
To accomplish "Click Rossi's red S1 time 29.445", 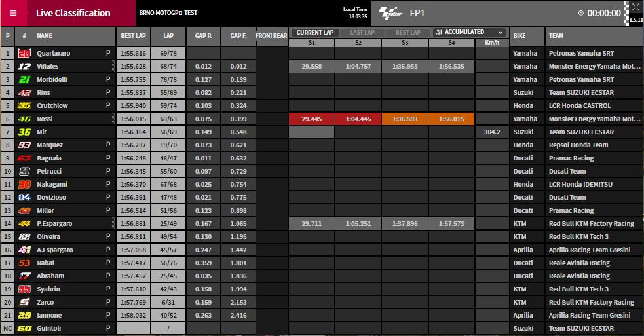I will (x=312, y=119).
